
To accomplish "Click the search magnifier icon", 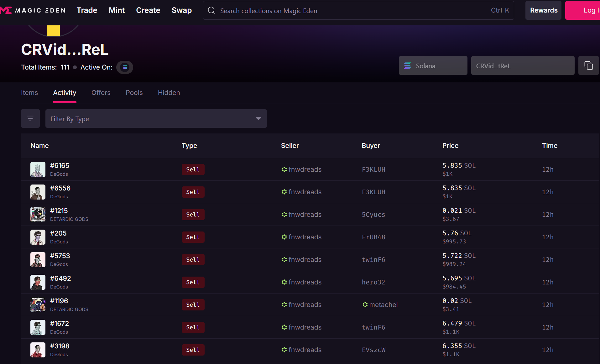I will pyautogui.click(x=211, y=11).
